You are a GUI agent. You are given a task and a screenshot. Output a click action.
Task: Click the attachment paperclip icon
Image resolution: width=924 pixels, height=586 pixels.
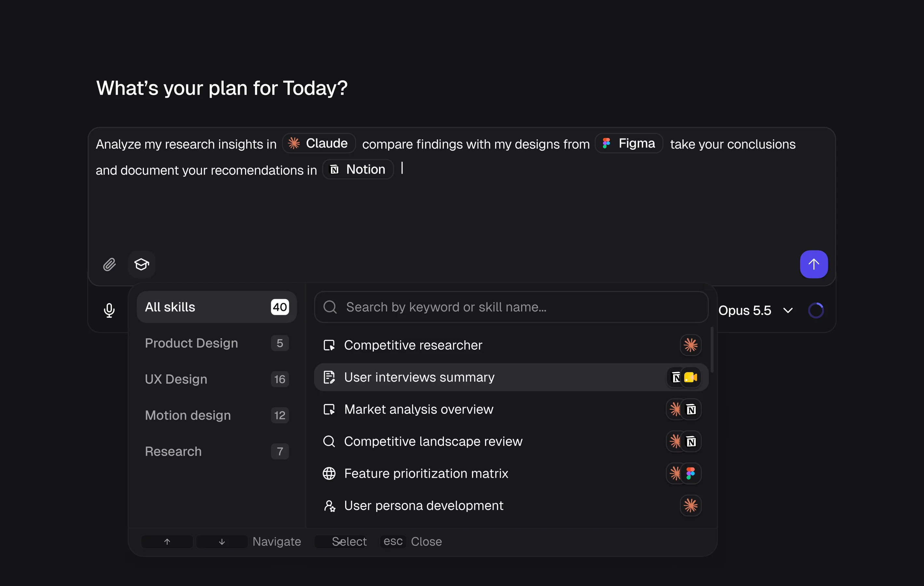109,264
